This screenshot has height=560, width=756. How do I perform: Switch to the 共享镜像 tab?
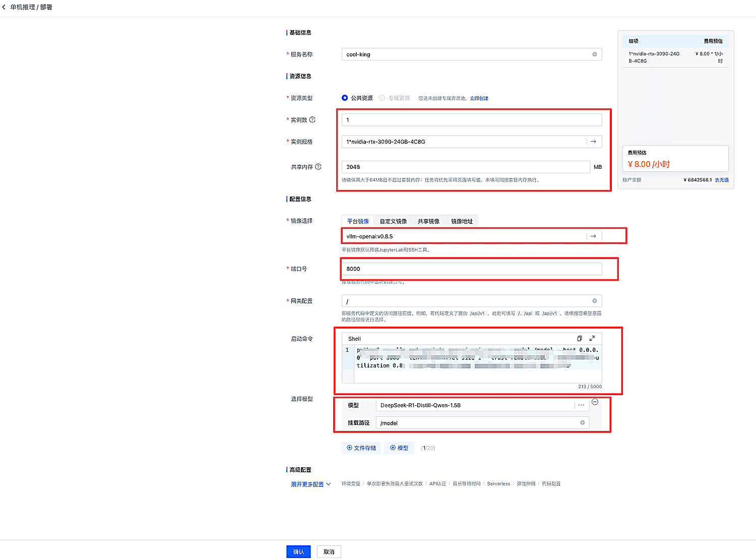tap(428, 221)
